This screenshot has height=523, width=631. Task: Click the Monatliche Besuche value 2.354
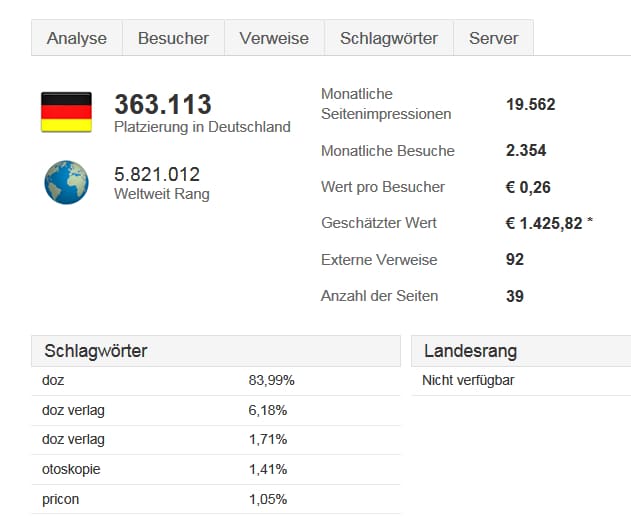(x=526, y=151)
